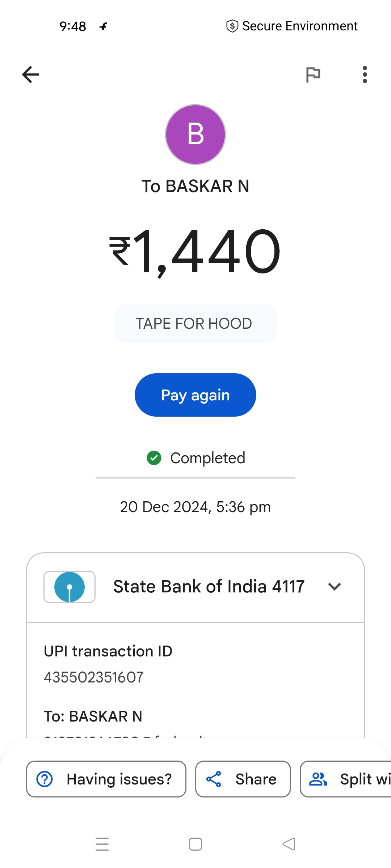Viewport: 391px width, 868px height.
Task: Tap the share network icon
Action: 214,779
